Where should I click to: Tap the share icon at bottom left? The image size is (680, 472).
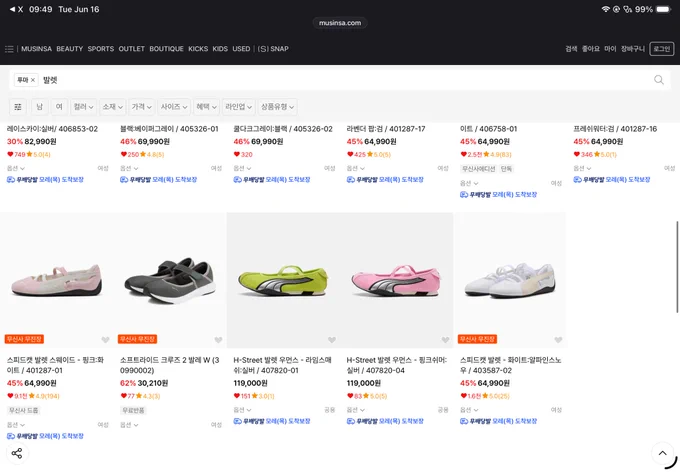[x=17, y=453]
